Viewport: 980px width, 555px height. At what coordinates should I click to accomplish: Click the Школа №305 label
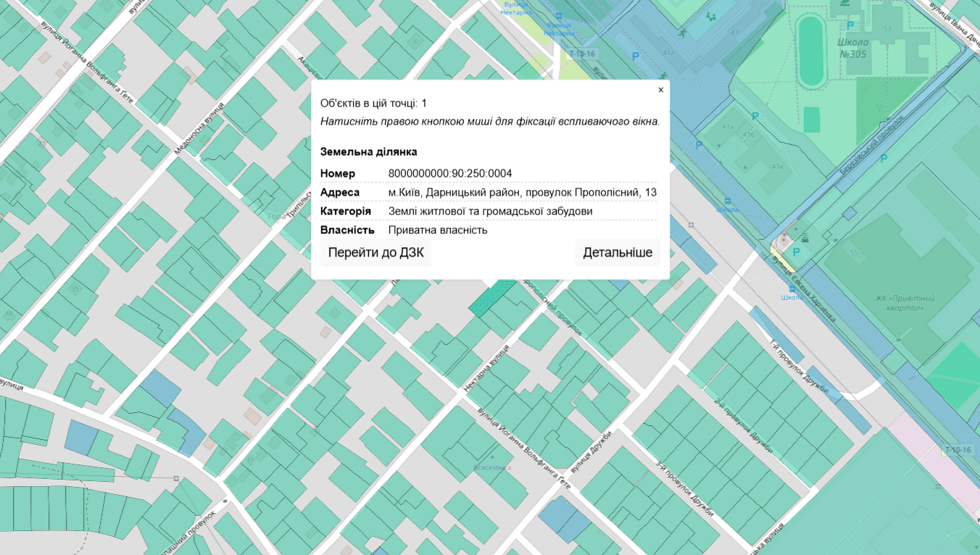853,48
